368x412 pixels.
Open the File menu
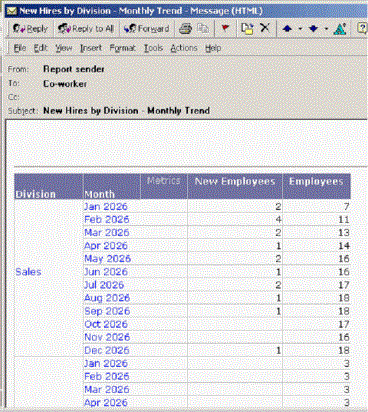click(20, 48)
